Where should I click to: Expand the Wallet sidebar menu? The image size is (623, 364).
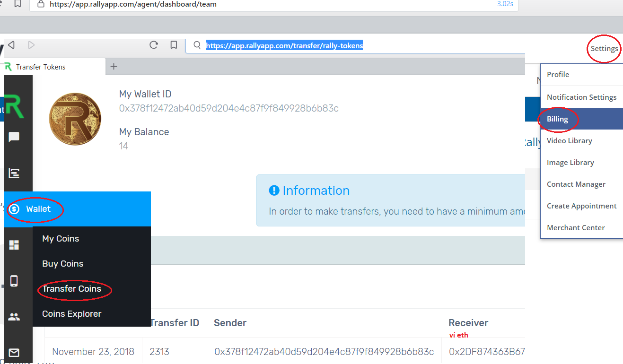point(77,209)
